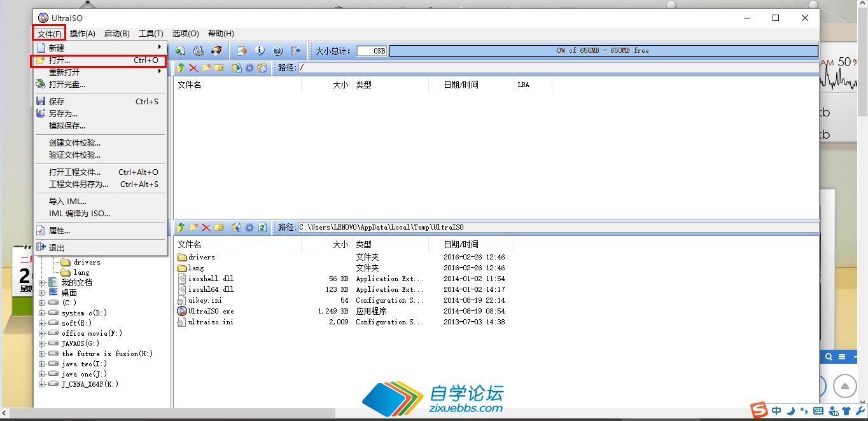Screen dimensions: 868x421
Task: Click the burn CD image toolbar icon
Action: click(216, 51)
